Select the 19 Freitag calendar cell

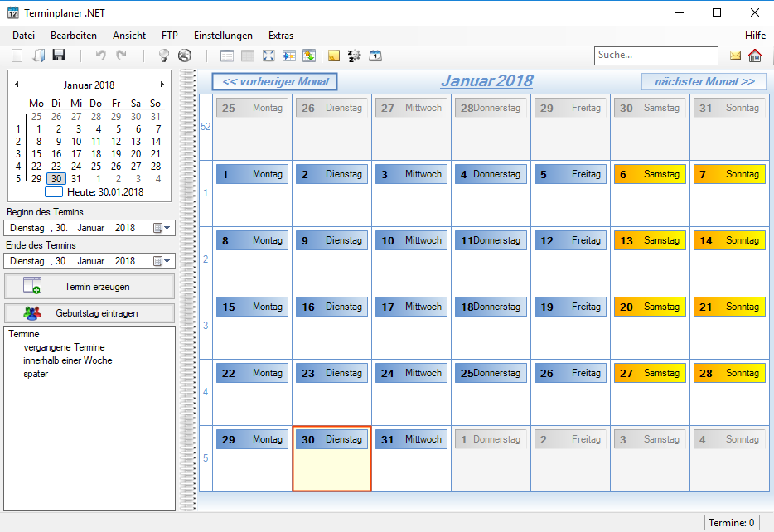(x=570, y=326)
